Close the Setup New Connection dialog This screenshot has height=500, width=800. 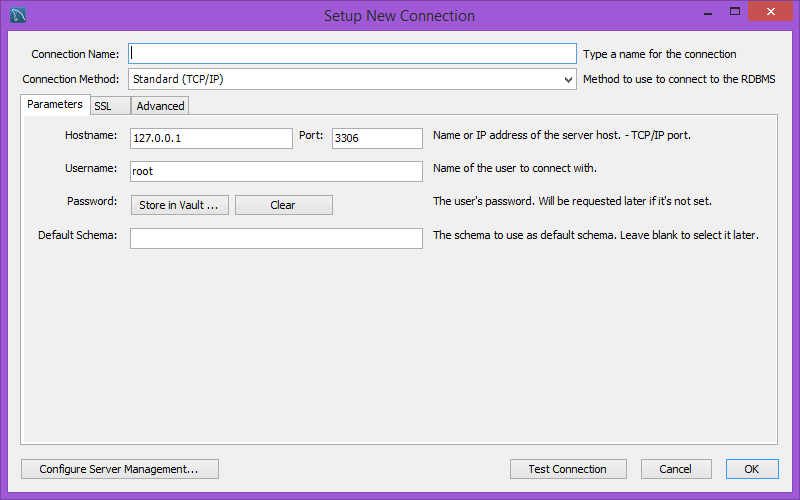(x=771, y=11)
